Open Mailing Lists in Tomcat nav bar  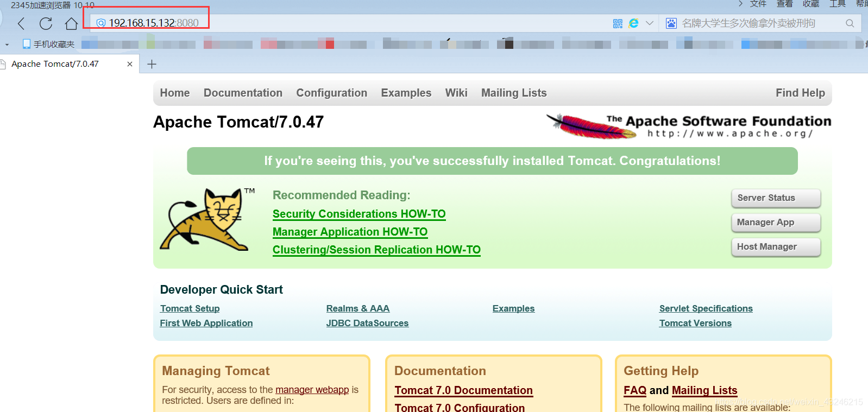pyautogui.click(x=514, y=93)
